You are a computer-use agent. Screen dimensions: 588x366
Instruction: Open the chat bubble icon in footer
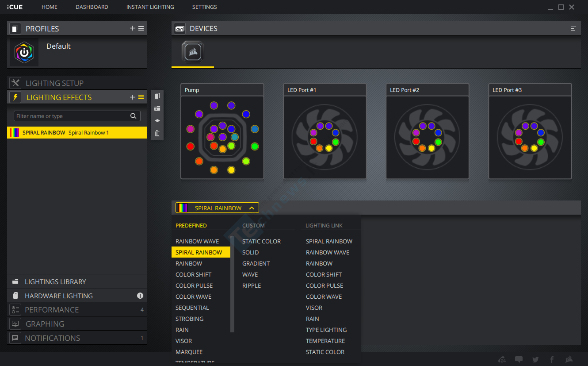tap(519, 359)
